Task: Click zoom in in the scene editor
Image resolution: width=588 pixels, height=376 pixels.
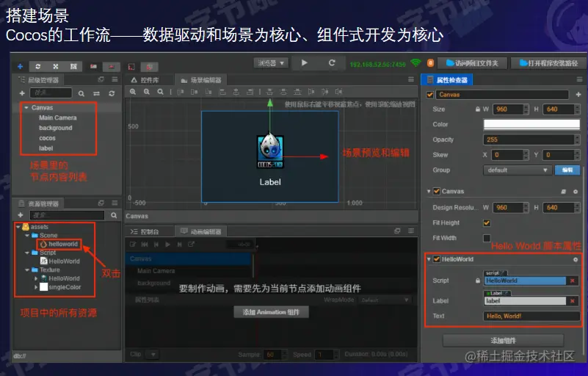Action: pos(133,92)
